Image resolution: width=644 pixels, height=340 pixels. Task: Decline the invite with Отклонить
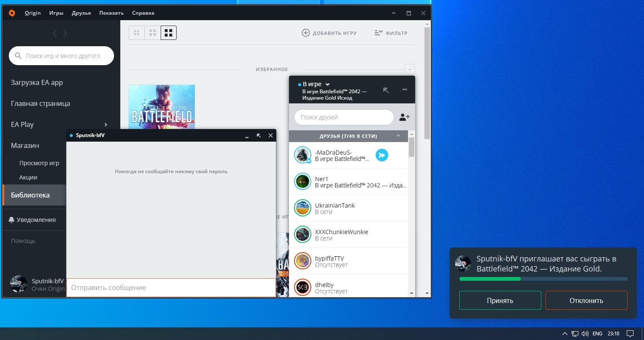586,300
